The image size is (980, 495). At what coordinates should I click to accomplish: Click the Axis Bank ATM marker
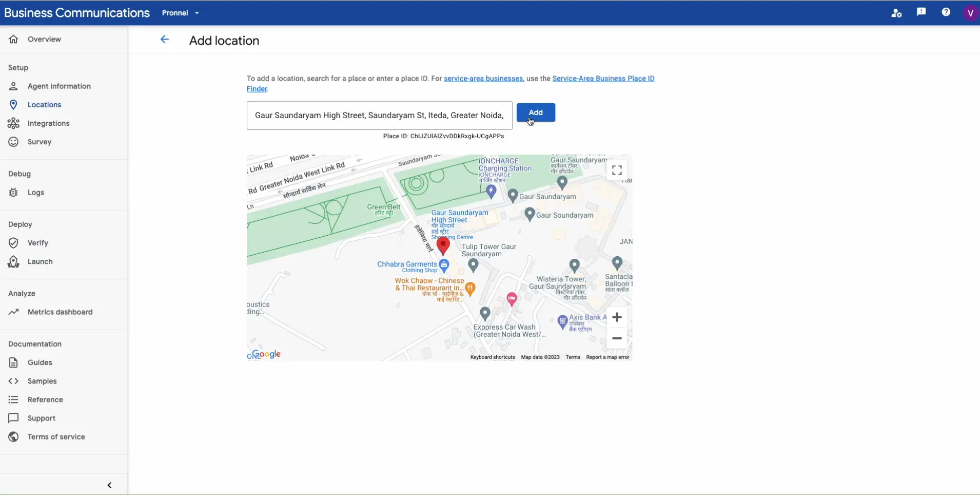[562, 322]
